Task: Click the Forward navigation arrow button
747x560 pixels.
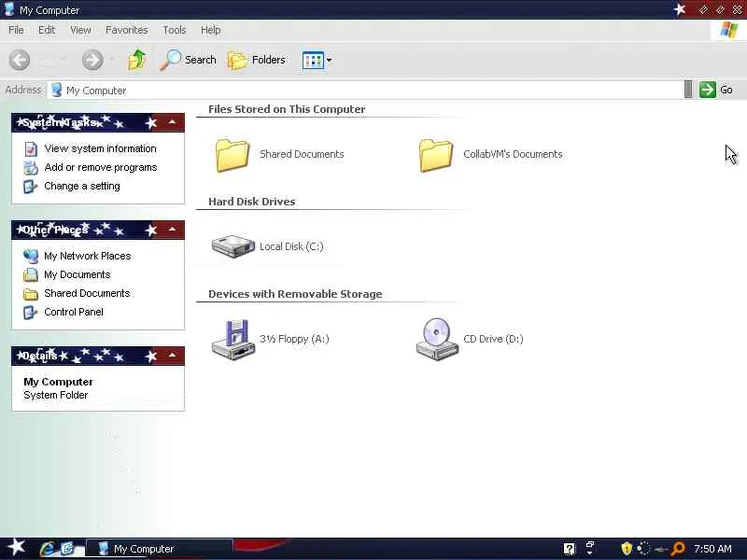Action: [x=92, y=60]
